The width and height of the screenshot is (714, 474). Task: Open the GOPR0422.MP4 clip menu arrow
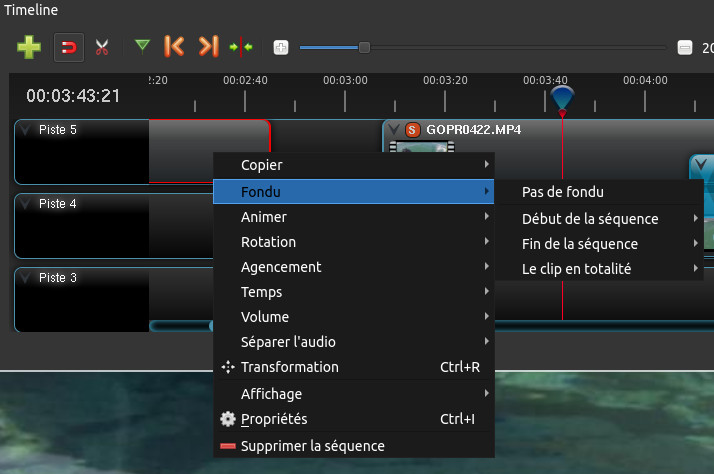click(394, 130)
